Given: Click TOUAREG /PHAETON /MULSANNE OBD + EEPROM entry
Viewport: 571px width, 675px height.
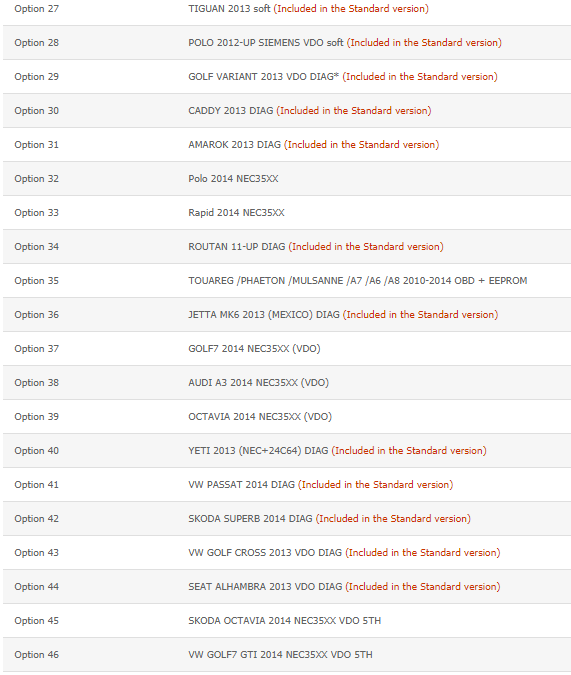Looking at the screenshot, I should 357,281.
